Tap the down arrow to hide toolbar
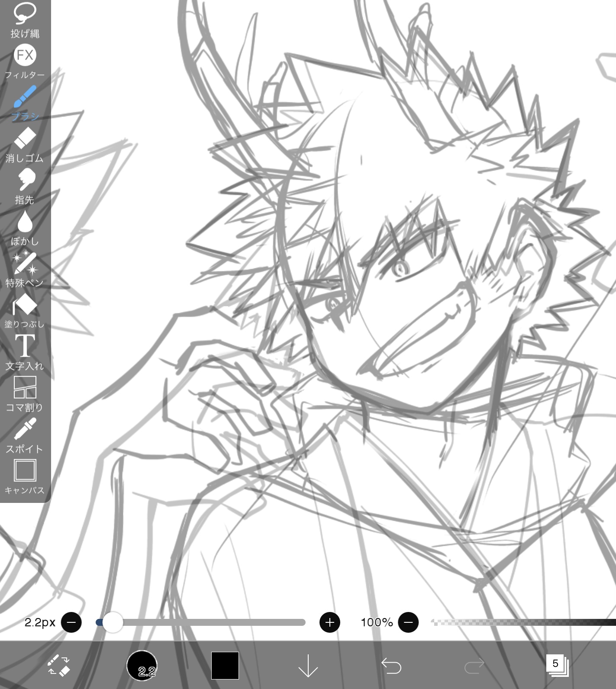This screenshot has width=616, height=689. pos(308,666)
